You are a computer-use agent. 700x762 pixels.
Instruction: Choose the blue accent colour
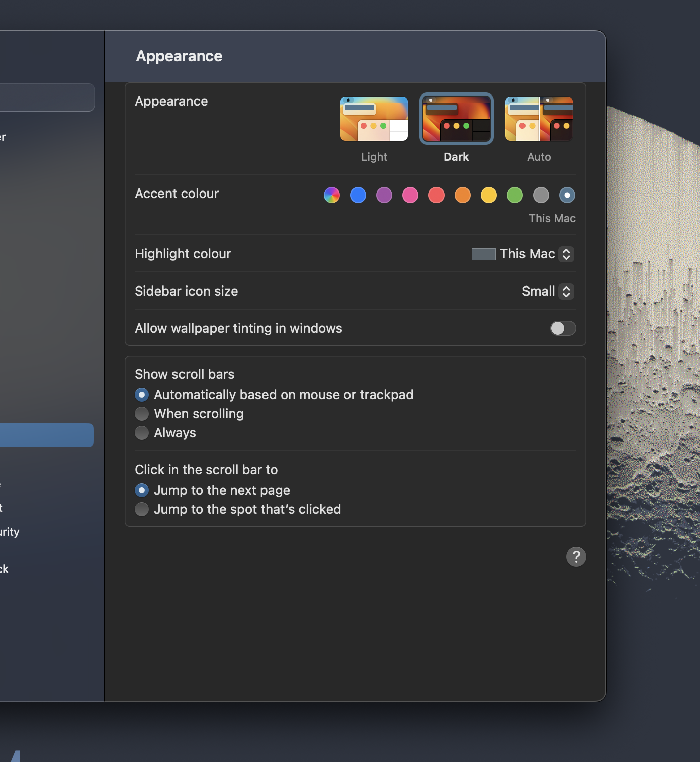(358, 195)
